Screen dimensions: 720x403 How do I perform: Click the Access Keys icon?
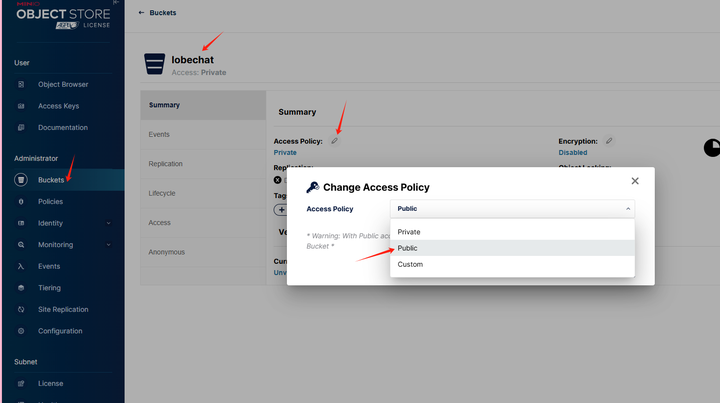pyautogui.click(x=21, y=106)
